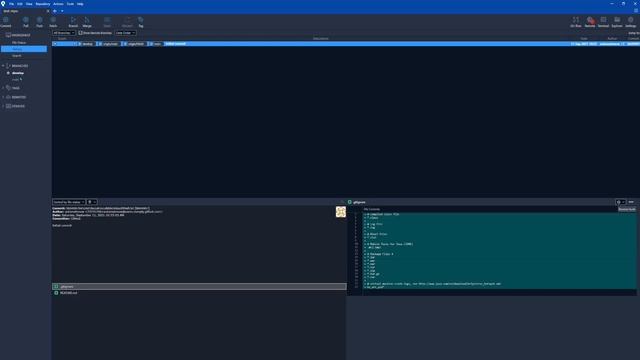The height and width of the screenshot is (360, 640).
Task: Open the sorted by file status dropdown
Action: (69, 202)
